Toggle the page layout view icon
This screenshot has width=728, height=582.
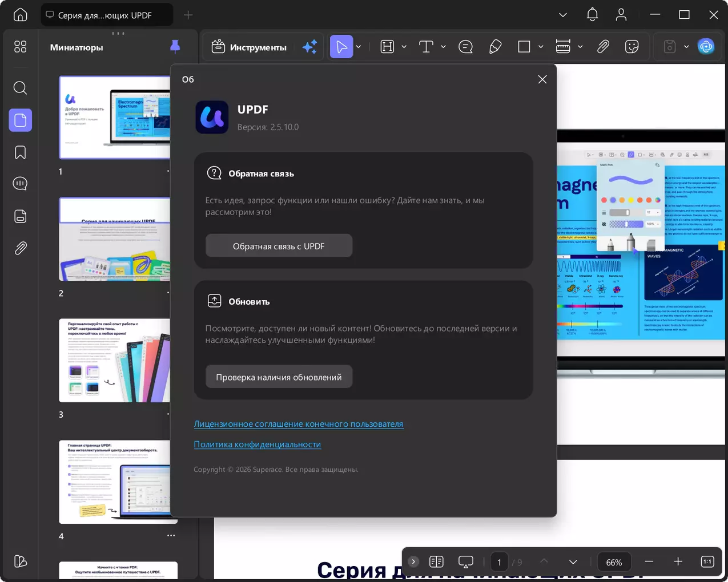[x=436, y=562]
